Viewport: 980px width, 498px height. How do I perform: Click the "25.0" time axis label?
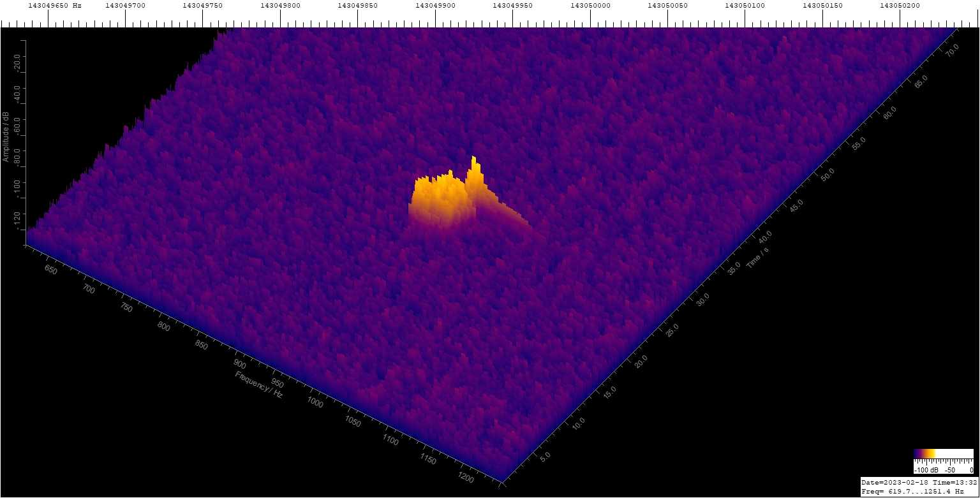coord(672,330)
